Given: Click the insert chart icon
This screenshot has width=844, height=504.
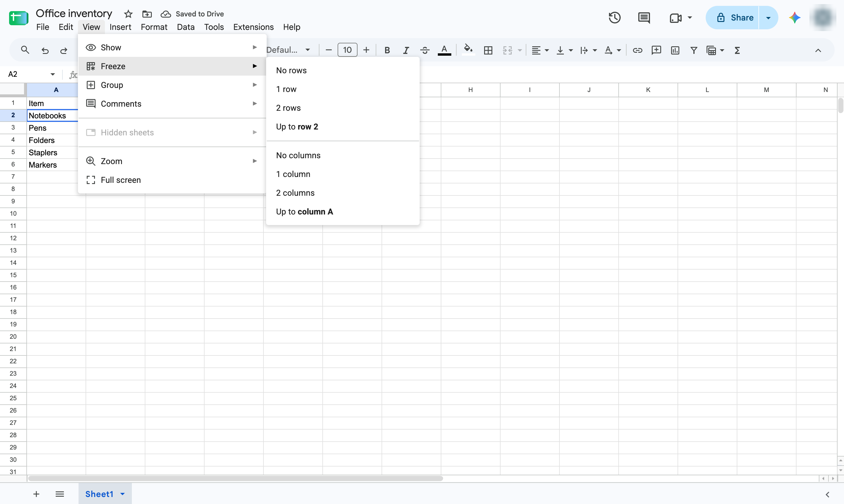Looking at the screenshot, I should (675, 50).
